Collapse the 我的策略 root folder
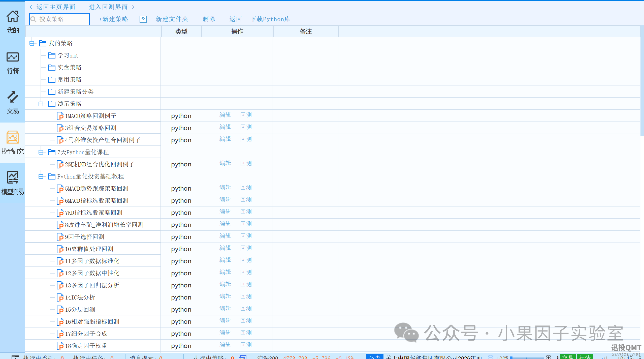Image resolution: width=644 pixels, height=359 pixels. pyautogui.click(x=32, y=43)
